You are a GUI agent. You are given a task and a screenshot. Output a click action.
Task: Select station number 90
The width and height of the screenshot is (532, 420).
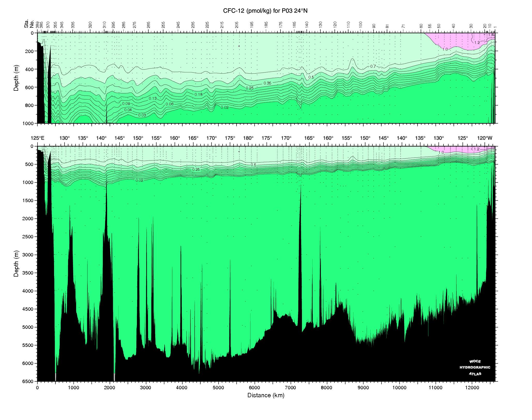tap(374, 26)
